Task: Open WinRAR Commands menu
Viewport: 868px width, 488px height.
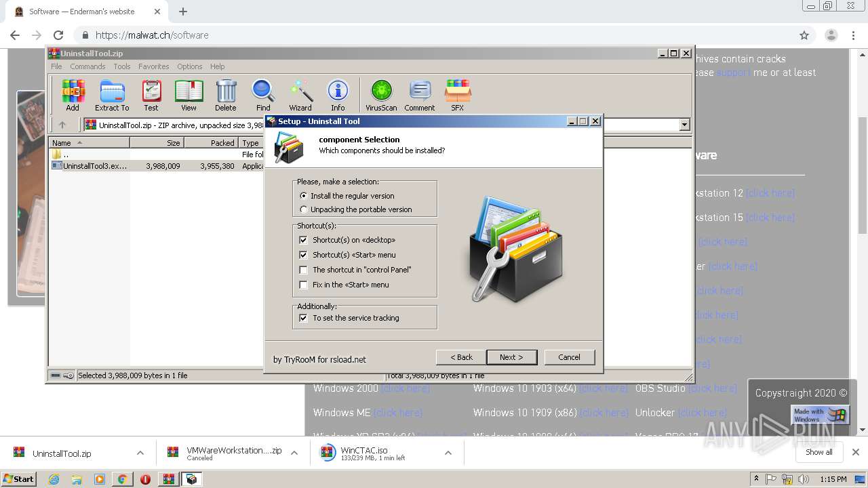Action: [x=87, y=66]
